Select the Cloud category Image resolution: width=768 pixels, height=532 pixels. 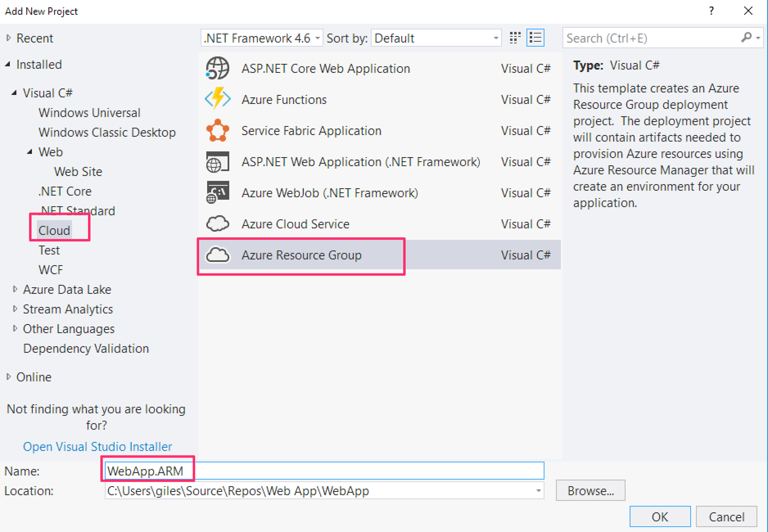[54, 230]
